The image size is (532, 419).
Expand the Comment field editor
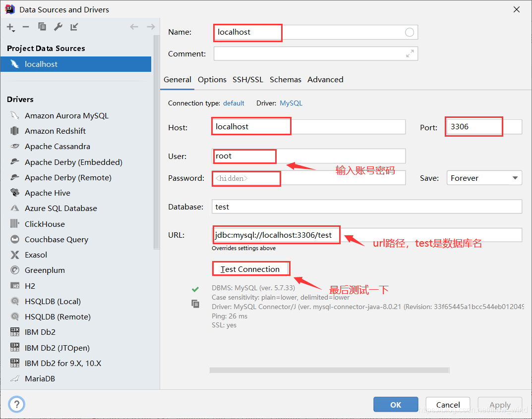[411, 53]
